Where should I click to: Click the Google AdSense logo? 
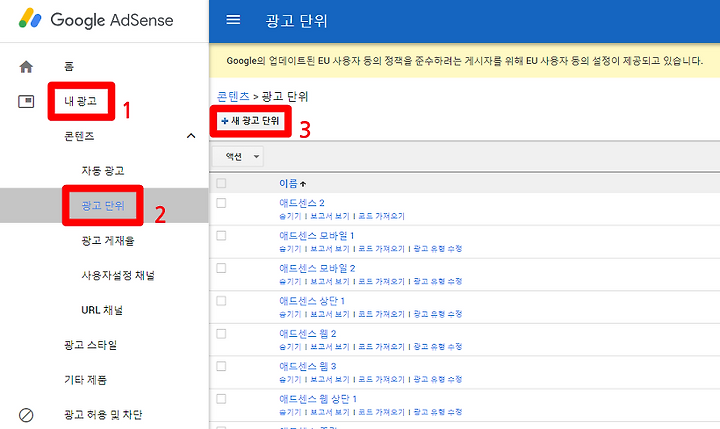(x=96, y=20)
